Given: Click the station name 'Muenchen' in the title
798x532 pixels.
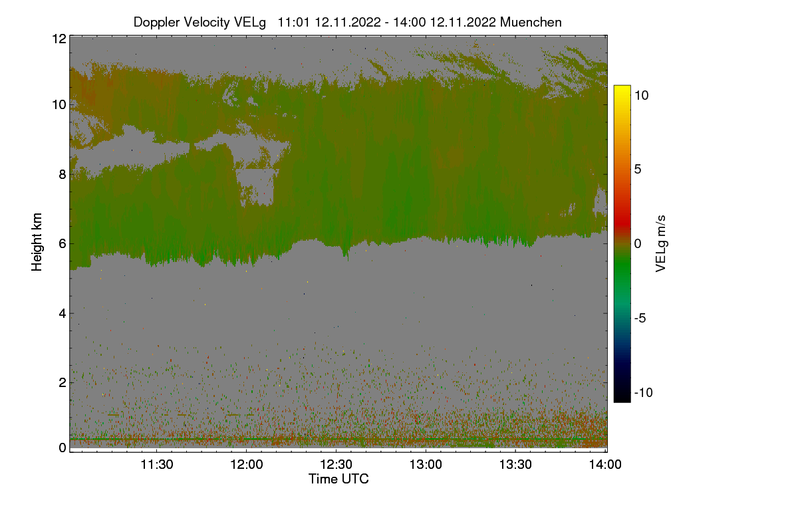Looking at the screenshot, I should click(531, 22).
